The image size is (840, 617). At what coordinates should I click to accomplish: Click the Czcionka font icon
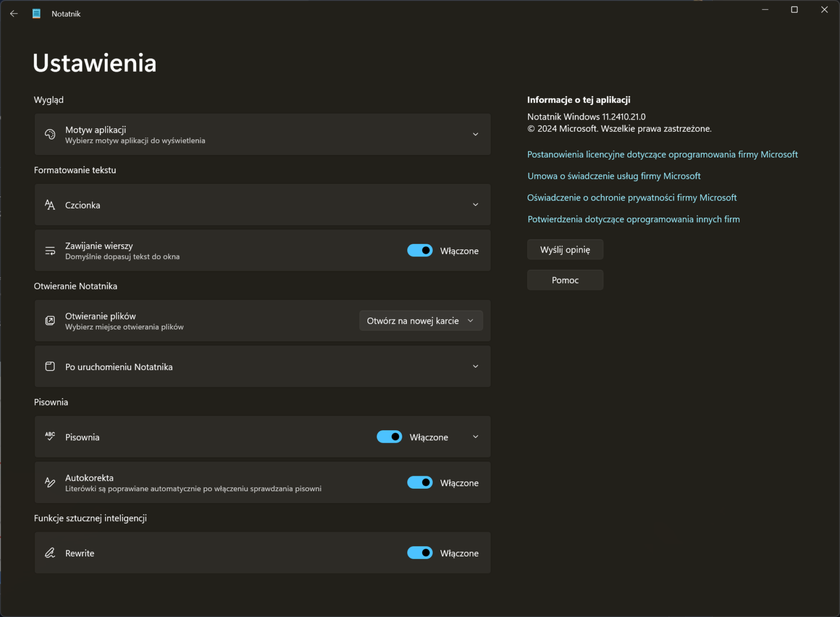(x=50, y=205)
